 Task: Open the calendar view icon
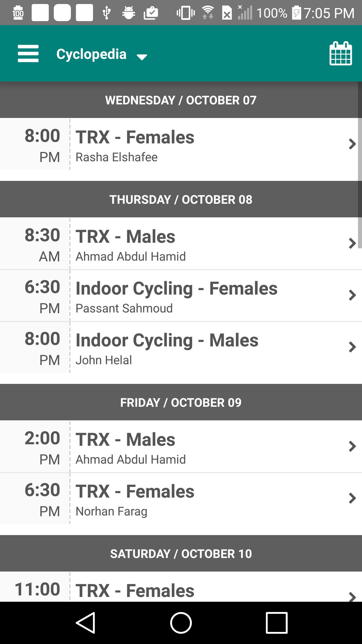click(x=341, y=53)
